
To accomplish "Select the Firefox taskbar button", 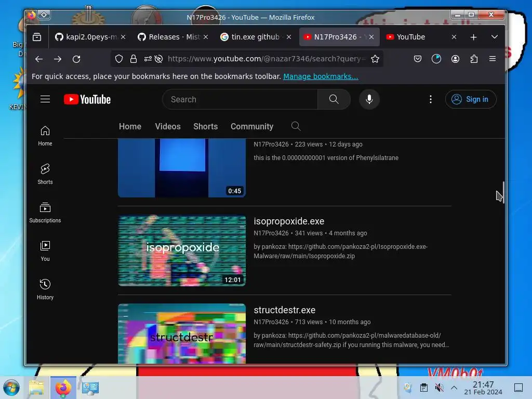I will coord(63,388).
